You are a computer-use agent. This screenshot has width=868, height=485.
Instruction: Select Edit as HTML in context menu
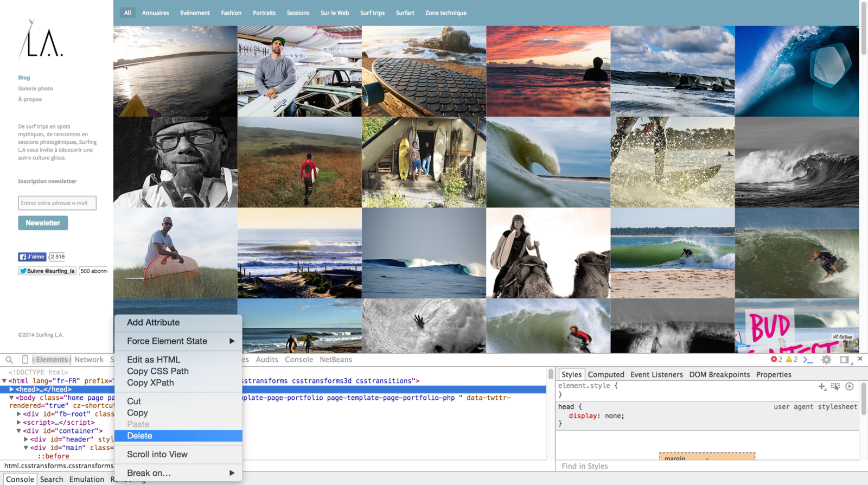coord(178,360)
